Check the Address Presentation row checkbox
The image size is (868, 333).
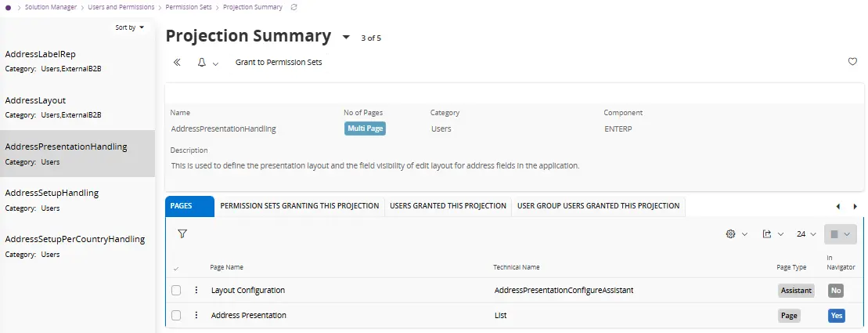coord(176,315)
